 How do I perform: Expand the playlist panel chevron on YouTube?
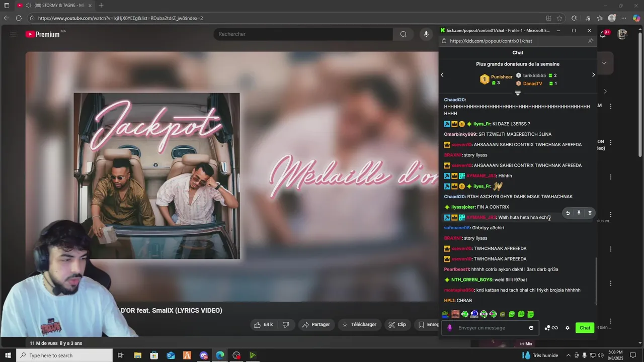[x=604, y=63]
